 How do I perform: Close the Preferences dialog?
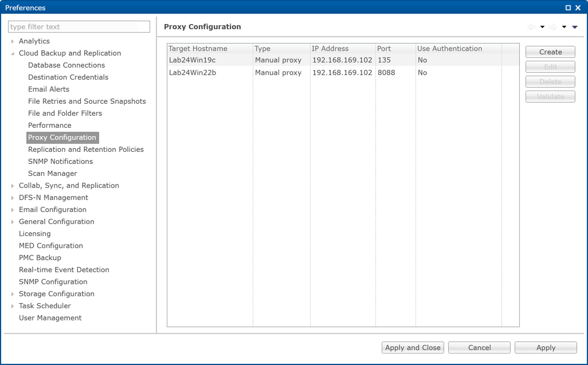click(578, 7)
